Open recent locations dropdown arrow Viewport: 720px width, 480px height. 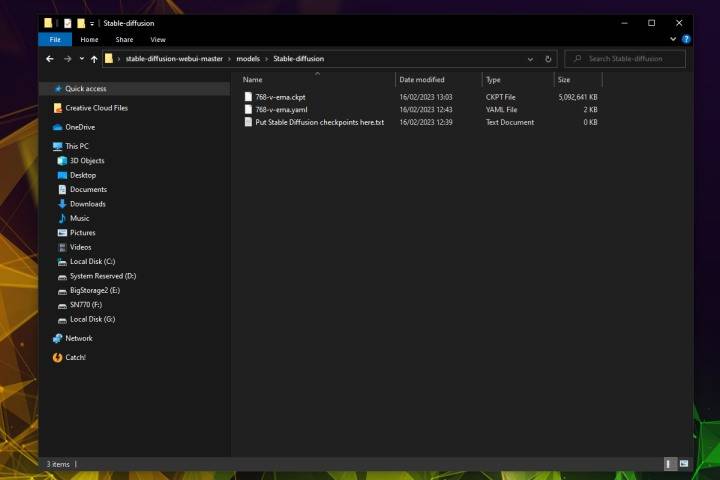pyautogui.click(x=80, y=59)
